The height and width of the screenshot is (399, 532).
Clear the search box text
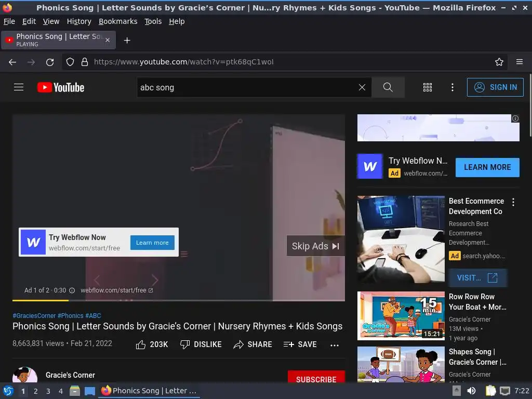pos(362,87)
